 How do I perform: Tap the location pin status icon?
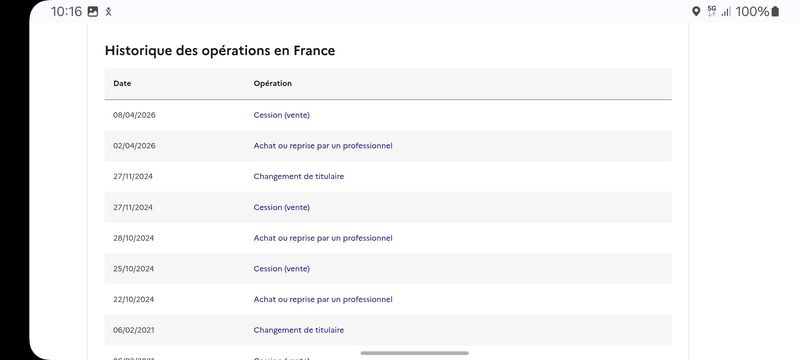(x=696, y=12)
